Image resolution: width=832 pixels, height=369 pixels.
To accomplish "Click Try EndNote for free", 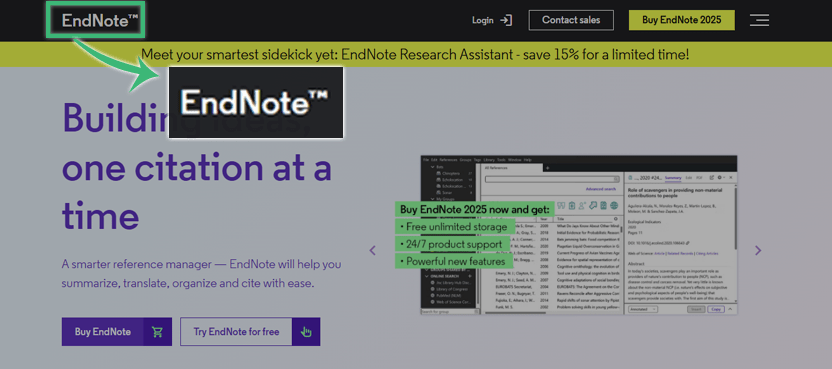I will point(250,332).
